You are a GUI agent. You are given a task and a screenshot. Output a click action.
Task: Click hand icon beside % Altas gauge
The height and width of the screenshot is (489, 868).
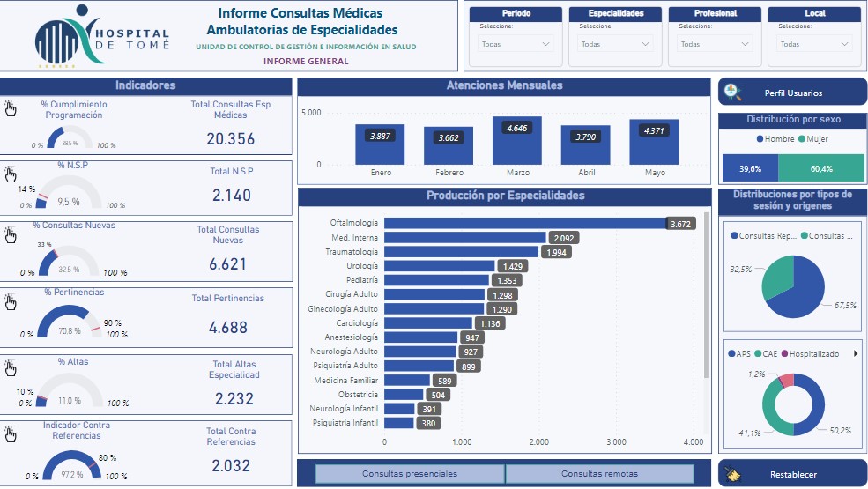tap(11, 368)
